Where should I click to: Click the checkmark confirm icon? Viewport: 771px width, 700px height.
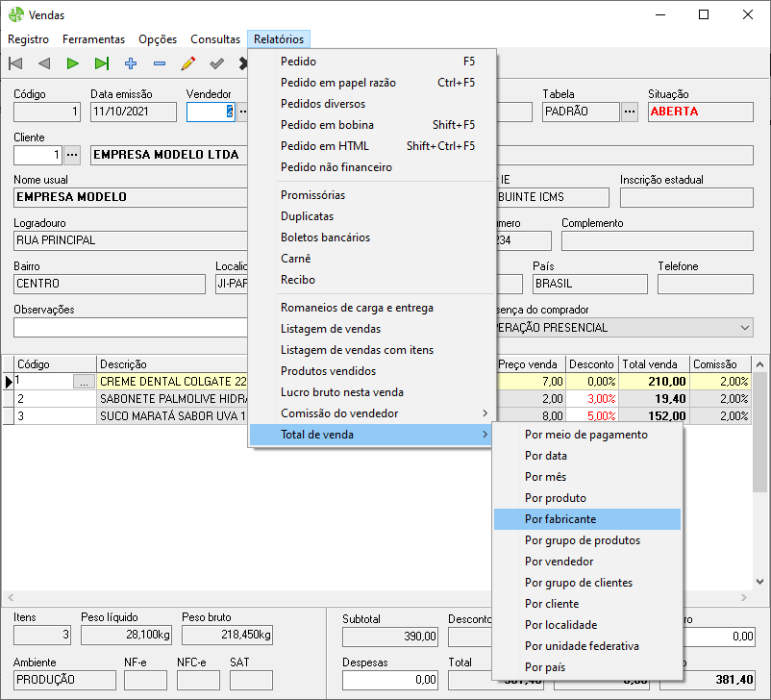(217, 63)
